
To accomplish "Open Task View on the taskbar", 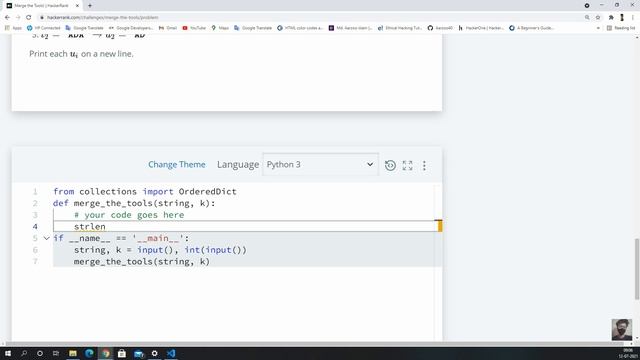I will 56,353.
